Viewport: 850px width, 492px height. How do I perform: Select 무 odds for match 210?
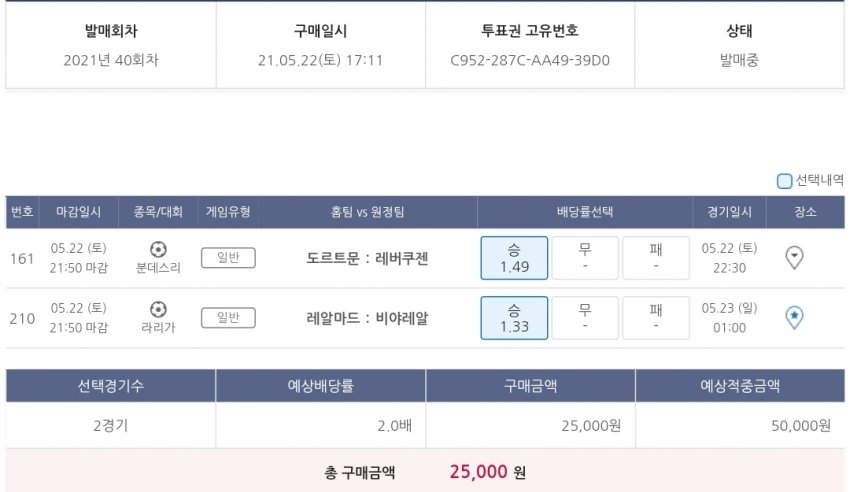click(585, 318)
